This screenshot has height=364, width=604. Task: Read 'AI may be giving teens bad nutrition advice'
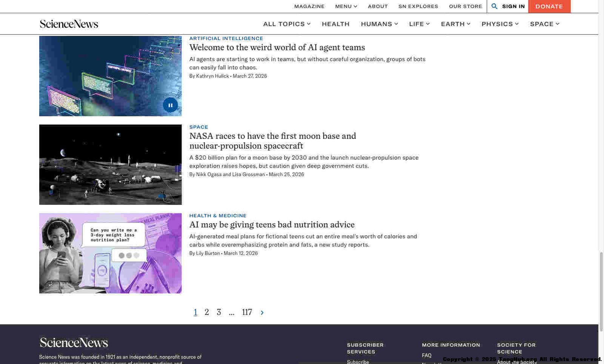point(272,225)
